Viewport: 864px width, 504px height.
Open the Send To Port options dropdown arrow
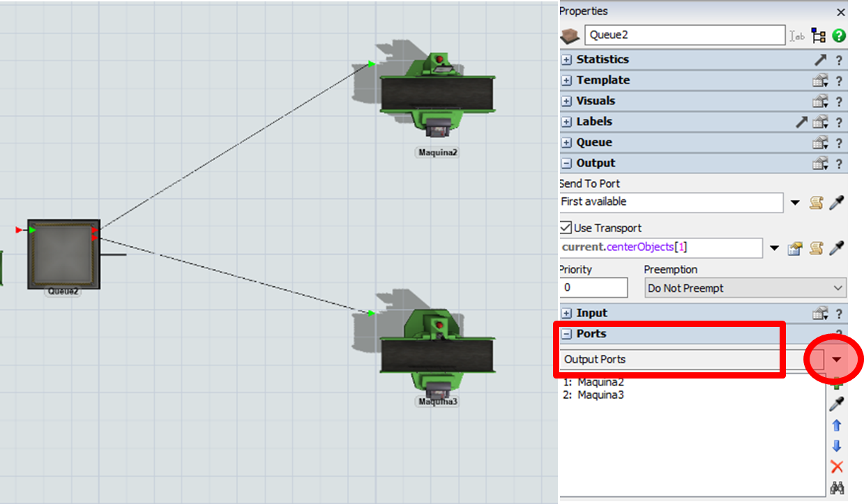(795, 203)
